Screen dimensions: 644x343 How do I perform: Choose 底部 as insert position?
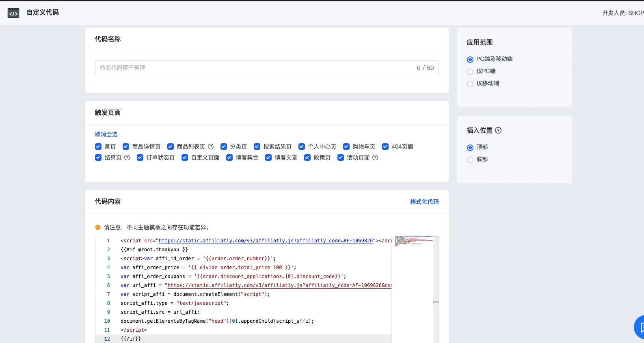(470, 160)
